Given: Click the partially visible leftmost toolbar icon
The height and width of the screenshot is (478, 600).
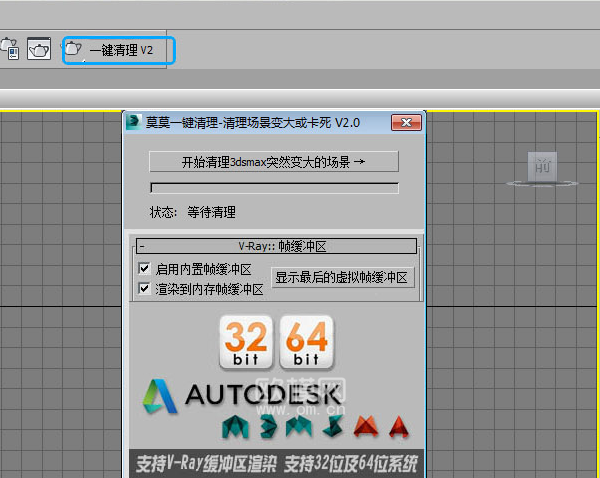Looking at the screenshot, I should click(x=9, y=48).
